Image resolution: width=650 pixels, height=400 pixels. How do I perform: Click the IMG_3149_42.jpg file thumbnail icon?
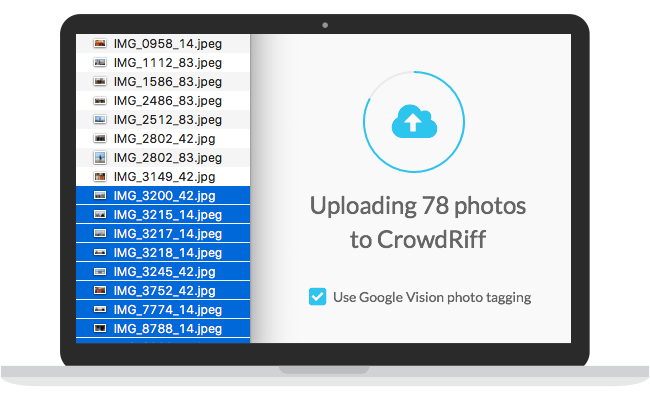coord(99,177)
